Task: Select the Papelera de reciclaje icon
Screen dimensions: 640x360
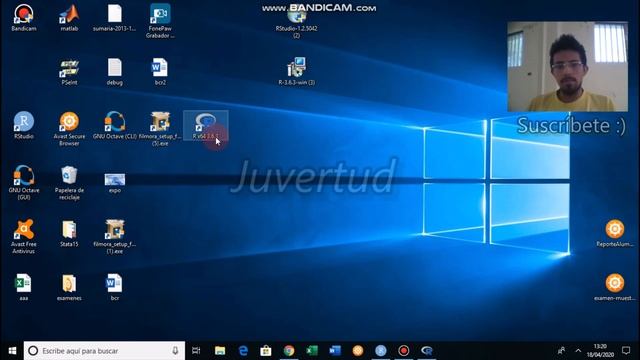Action: click(x=69, y=182)
